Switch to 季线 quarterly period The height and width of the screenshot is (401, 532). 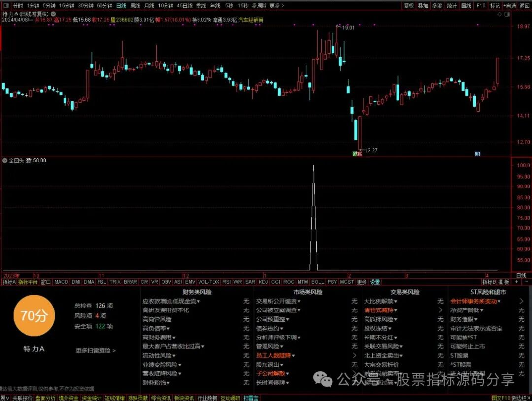(x=201, y=6)
